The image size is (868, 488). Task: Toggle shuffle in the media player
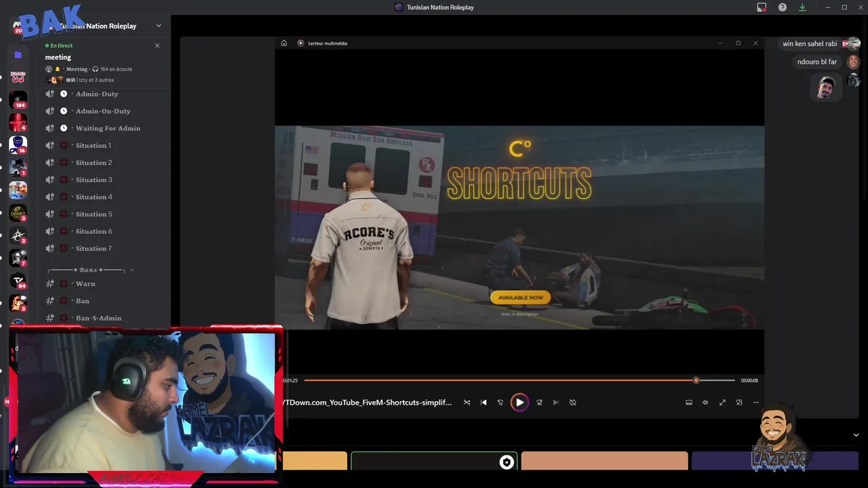tap(467, 403)
